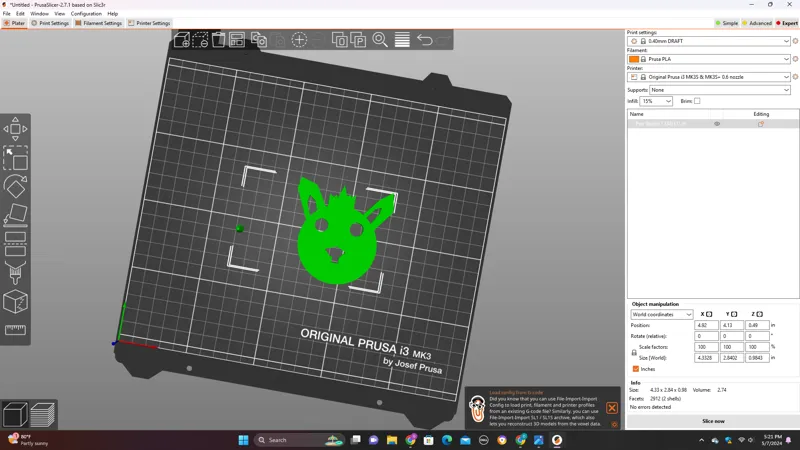This screenshot has width=800, height=450.
Task: Select the Measure ruler tool
Action: [x=15, y=330]
